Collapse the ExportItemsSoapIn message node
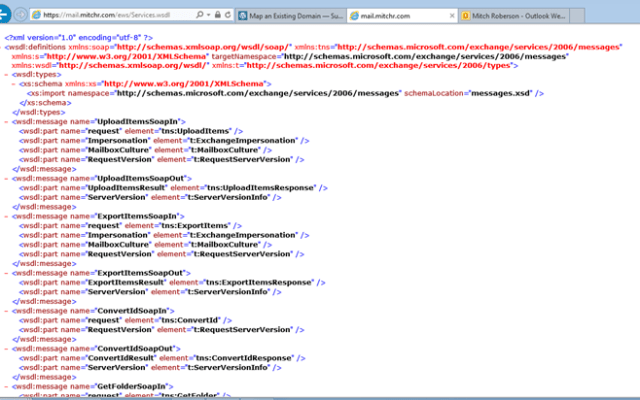 [x=7, y=216]
